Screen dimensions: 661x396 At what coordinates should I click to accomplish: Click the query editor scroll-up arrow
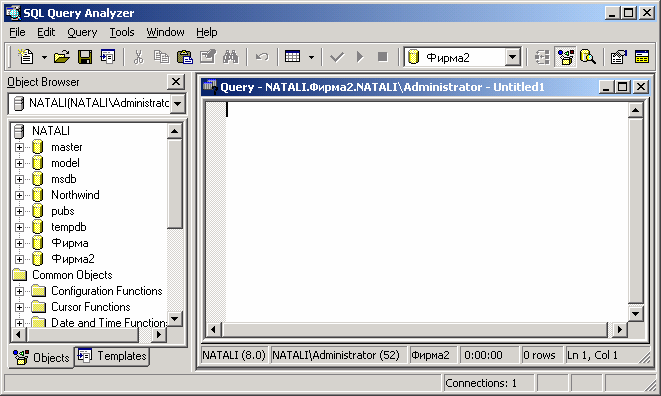[635, 110]
